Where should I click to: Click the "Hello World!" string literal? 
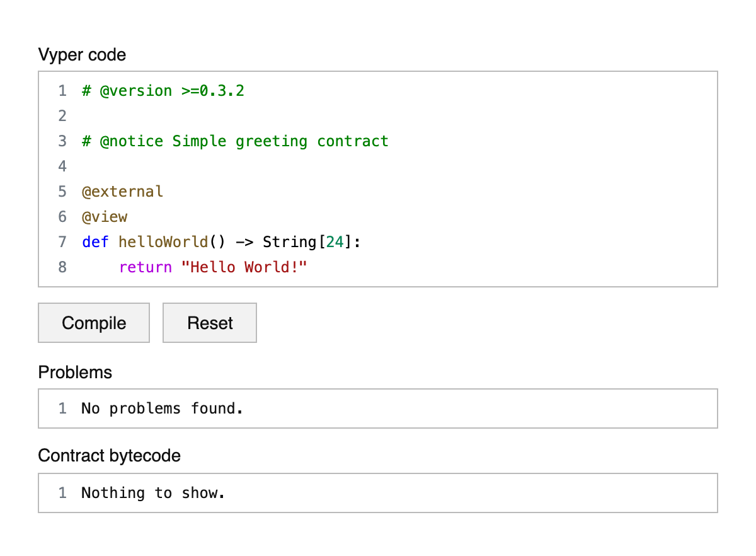[x=244, y=267]
